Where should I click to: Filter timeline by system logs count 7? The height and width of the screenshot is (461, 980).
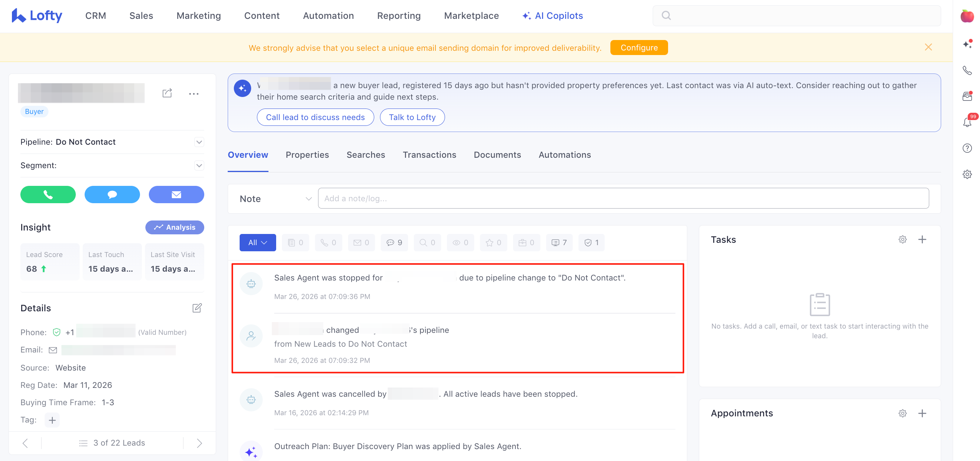point(559,243)
